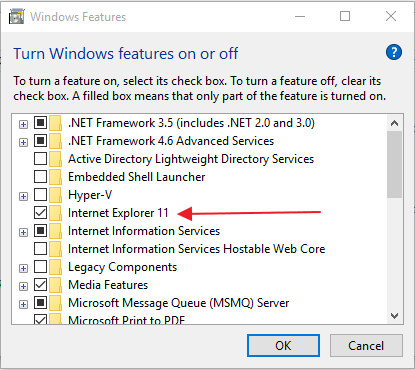Screen dimensions: 415x370
Task: Click the folder icon beside Internet Explorer 11
Action: (x=56, y=213)
